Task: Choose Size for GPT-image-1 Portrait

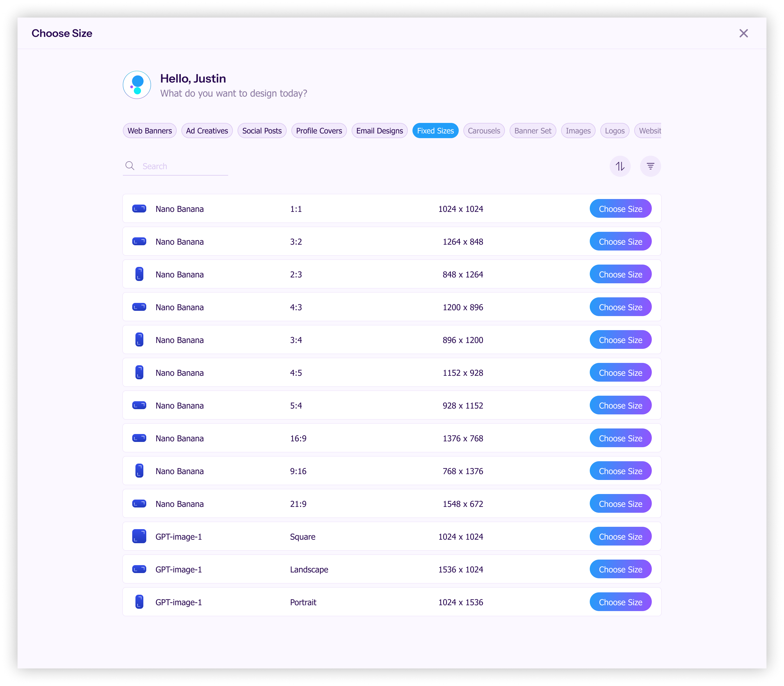Action: click(x=621, y=602)
